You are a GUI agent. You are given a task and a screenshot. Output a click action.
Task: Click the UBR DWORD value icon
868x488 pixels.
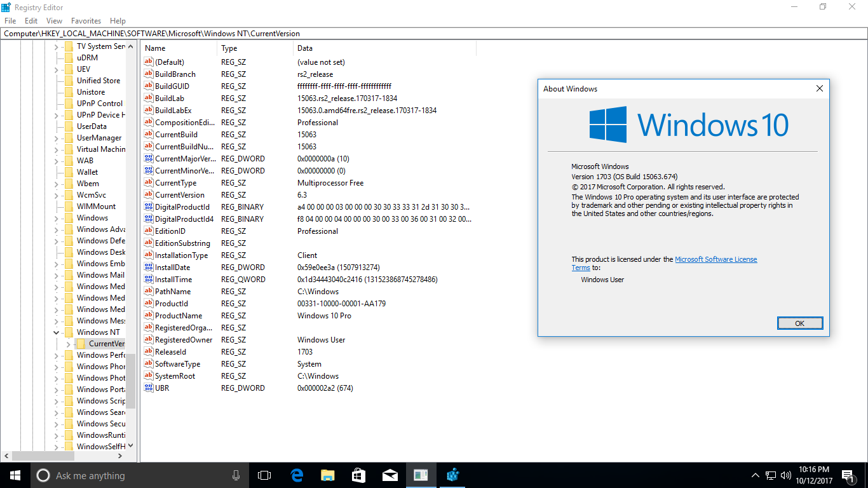coord(149,388)
